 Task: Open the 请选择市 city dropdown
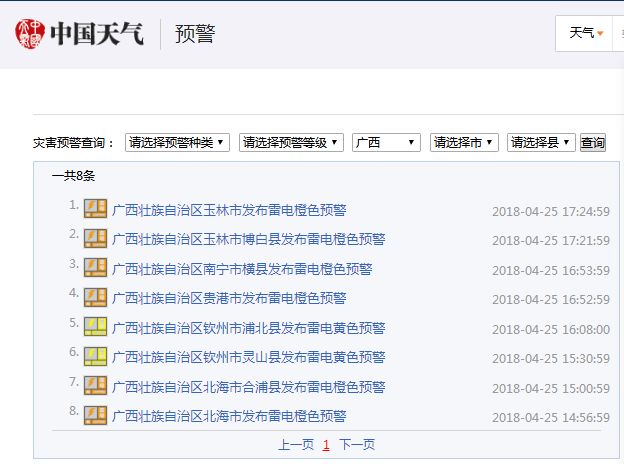[x=464, y=142]
